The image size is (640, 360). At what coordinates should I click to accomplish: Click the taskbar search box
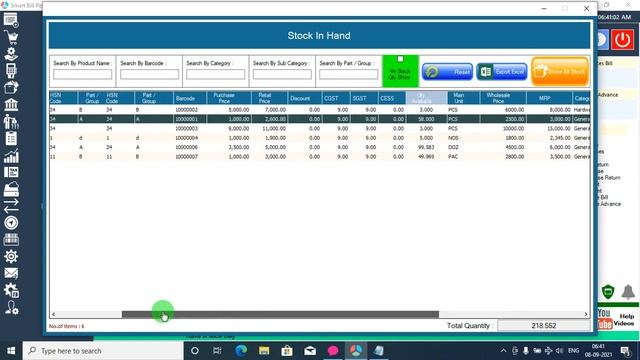click(x=103, y=351)
